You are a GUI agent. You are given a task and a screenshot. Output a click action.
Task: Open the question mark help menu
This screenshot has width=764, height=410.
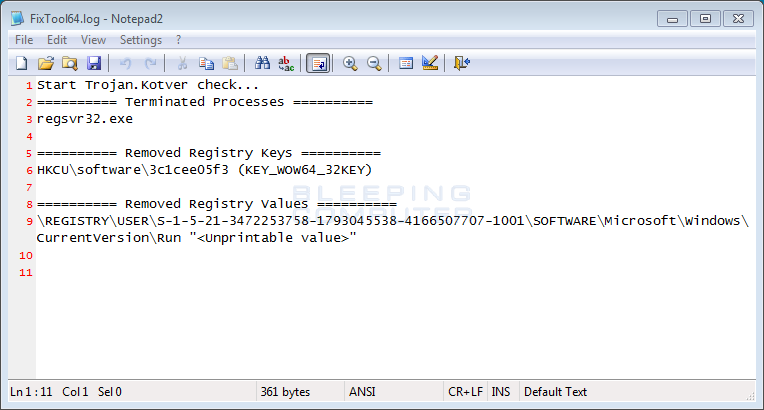[179, 40]
